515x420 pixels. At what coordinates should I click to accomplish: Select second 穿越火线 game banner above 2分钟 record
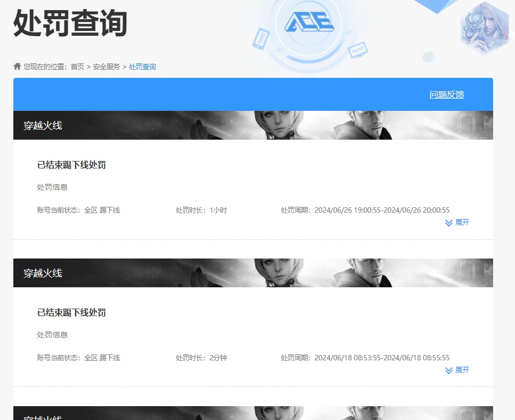pyautogui.click(x=253, y=273)
